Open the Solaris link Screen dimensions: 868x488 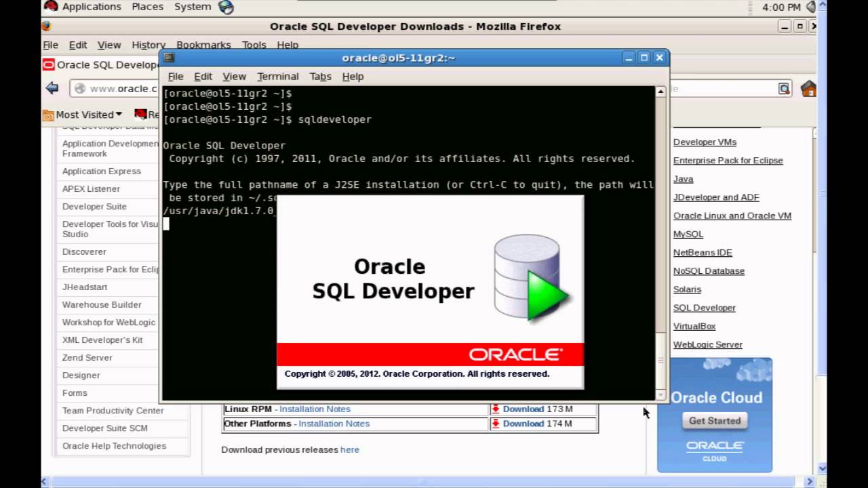click(687, 289)
